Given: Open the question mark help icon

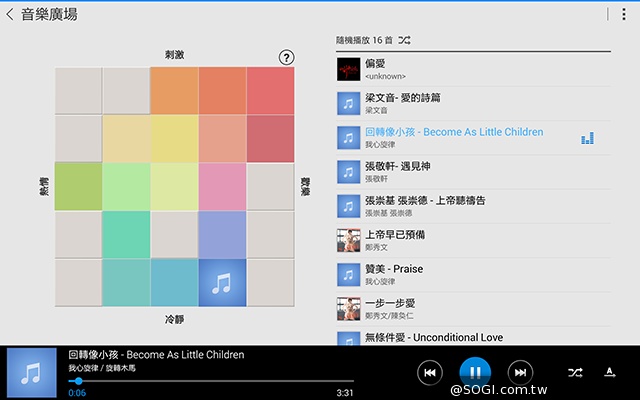Looking at the screenshot, I should click(287, 58).
